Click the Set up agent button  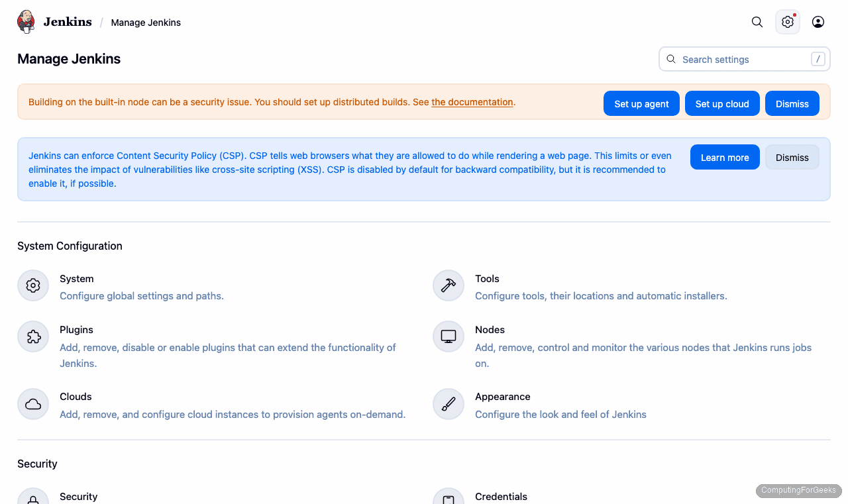641,103
